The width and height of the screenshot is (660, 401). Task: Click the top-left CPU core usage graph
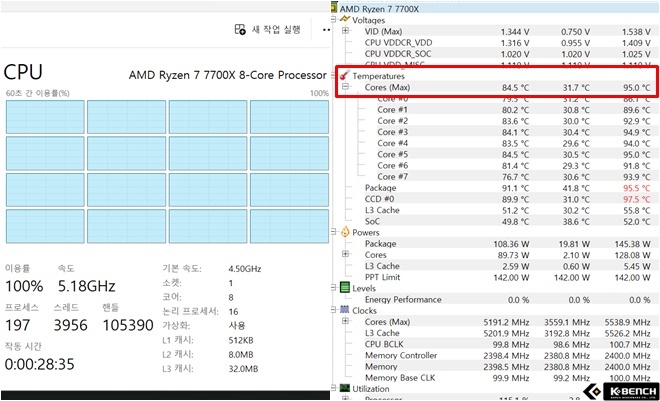click(42, 115)
